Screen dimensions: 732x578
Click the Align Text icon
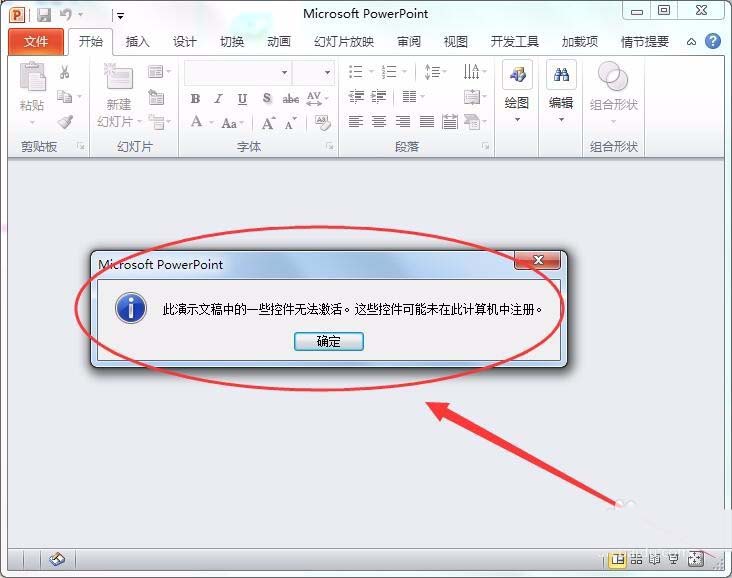pos(474,97)
